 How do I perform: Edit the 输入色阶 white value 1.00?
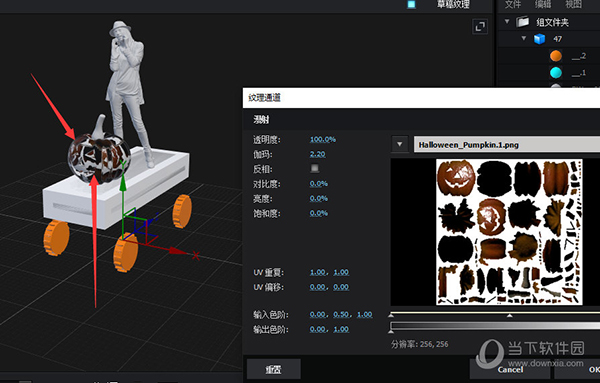(365, 315)
